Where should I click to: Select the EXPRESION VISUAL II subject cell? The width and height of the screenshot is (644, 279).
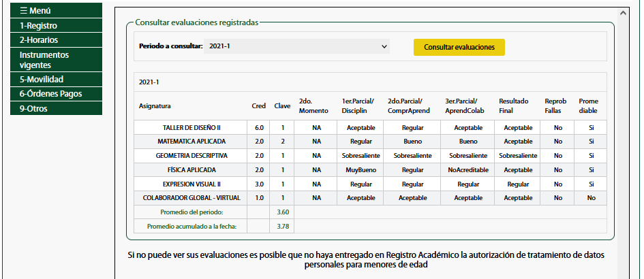tap(191, 184)
